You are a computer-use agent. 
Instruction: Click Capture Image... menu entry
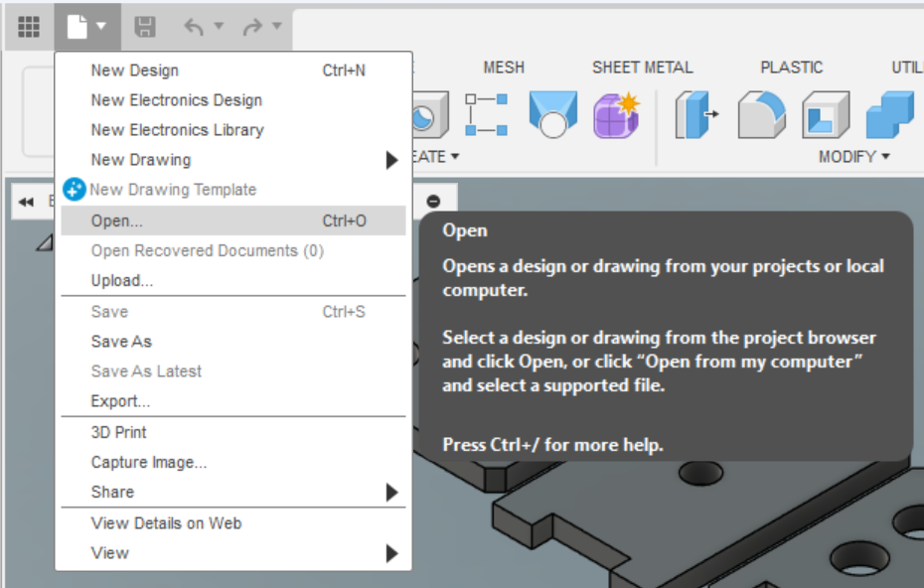(149, 462)
